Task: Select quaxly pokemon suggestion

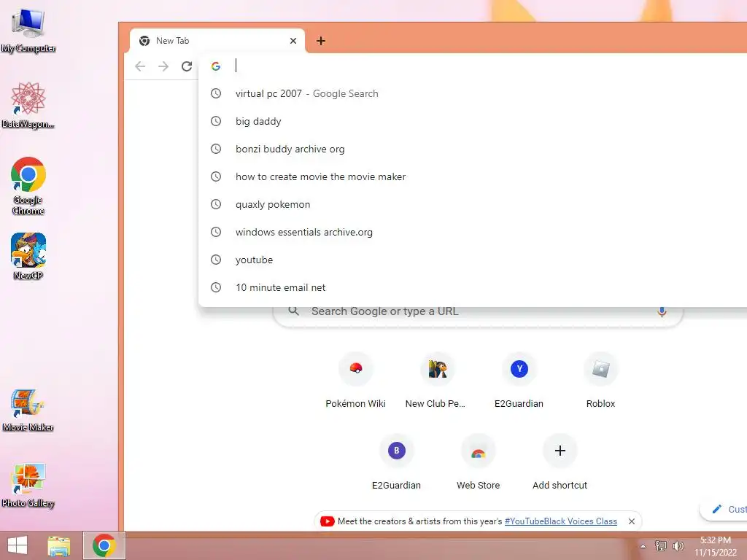Action: pyautogui.click(x=473, y=204)
